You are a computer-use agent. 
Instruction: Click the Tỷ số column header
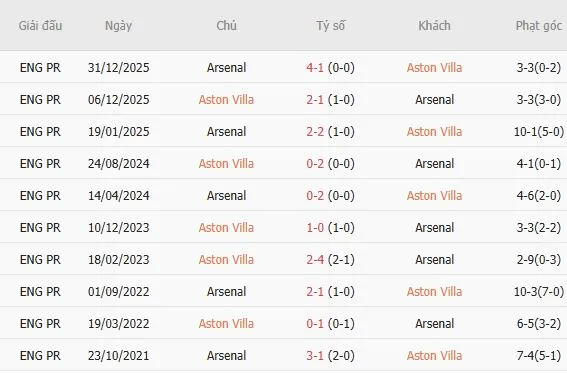pos(331,26)
